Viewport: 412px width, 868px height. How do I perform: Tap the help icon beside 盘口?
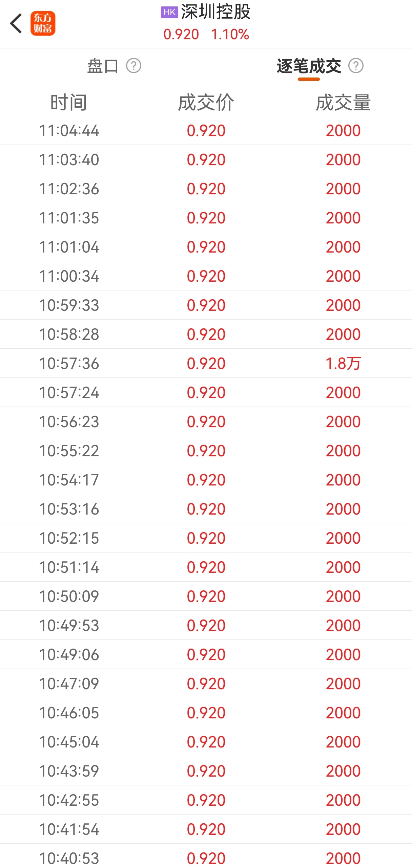tap(133, 66)
